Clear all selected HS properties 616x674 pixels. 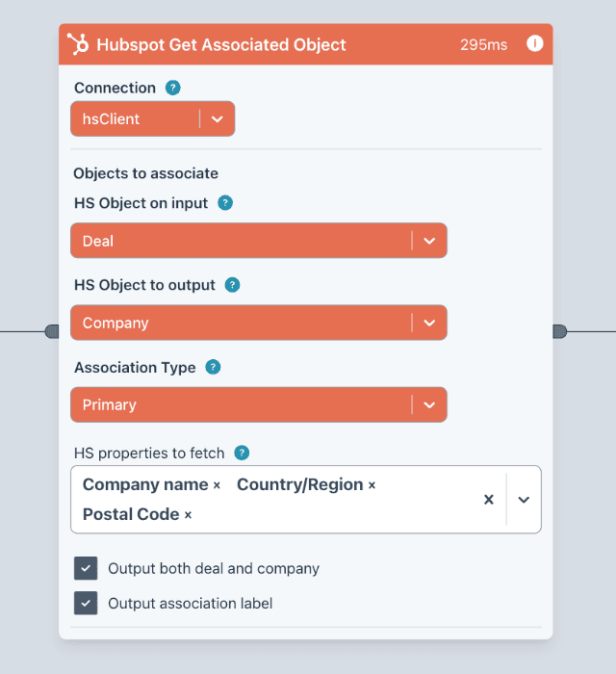(489, 500)
